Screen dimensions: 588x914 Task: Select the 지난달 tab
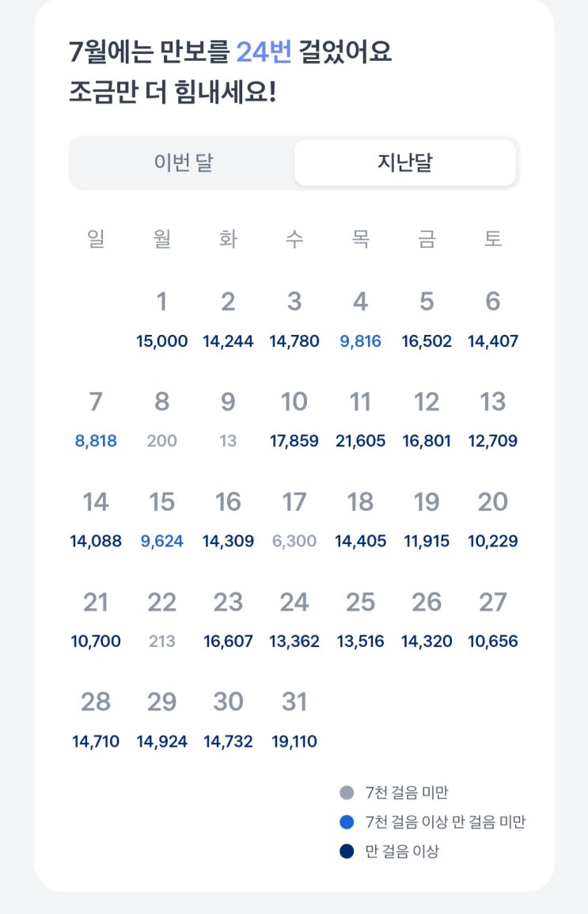[404, 163]
